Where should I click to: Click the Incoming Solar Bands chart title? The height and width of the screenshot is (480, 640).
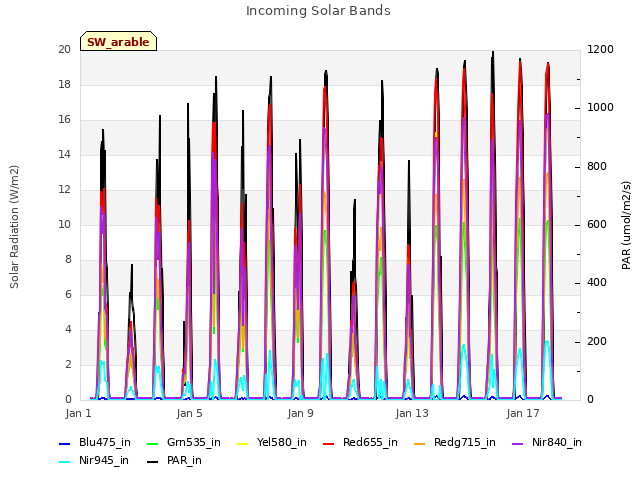(x=318, y=11)
